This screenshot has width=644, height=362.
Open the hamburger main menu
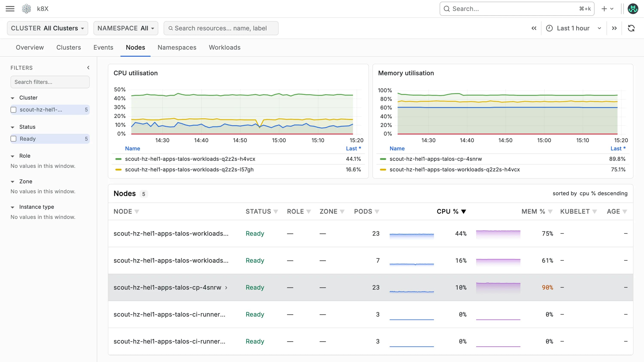click(x=10, y=9)
